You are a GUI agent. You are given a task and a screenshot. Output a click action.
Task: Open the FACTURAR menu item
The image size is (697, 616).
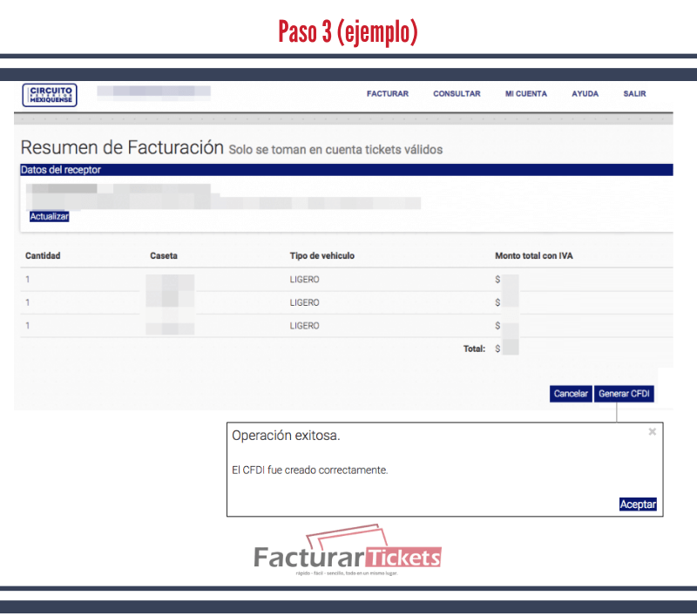pyautogui.click(x=387, y=93)
